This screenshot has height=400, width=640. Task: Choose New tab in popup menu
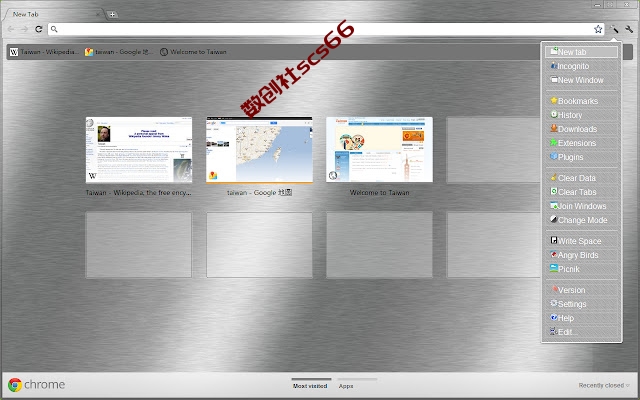coord(581,52)
